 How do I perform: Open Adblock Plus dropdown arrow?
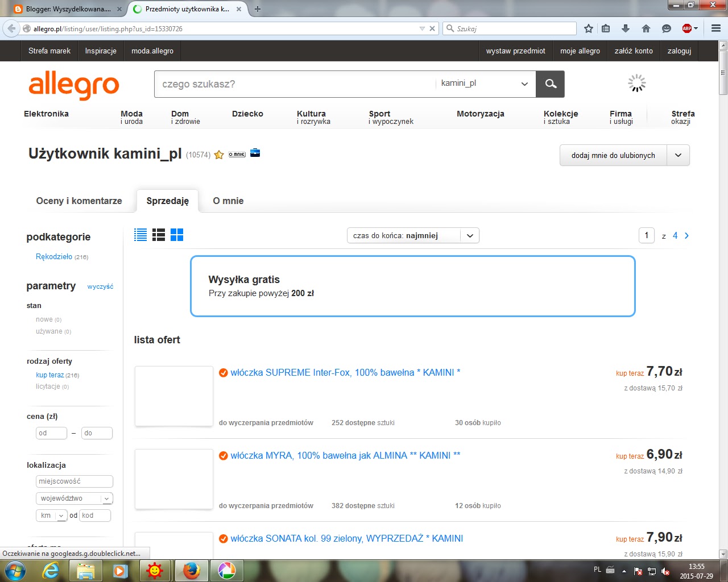696,28
